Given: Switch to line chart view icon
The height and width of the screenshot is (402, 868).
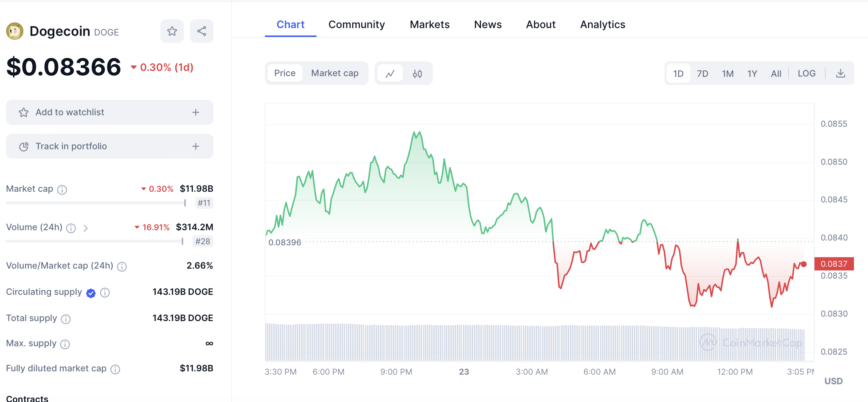Looking at the screenshot, I should (390, 74).
